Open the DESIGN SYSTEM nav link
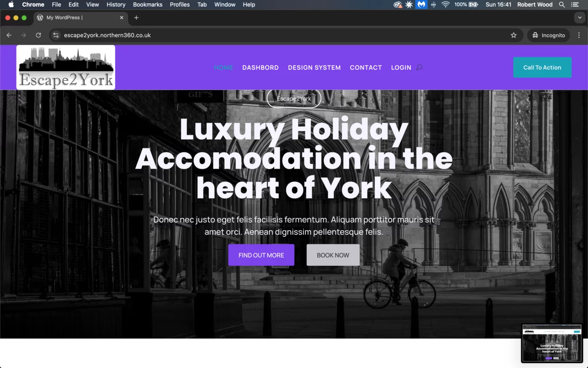 tap(314, 67)
